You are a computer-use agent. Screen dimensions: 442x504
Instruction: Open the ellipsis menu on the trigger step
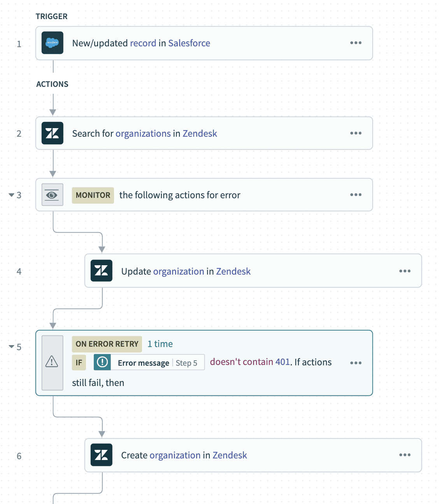356,43
